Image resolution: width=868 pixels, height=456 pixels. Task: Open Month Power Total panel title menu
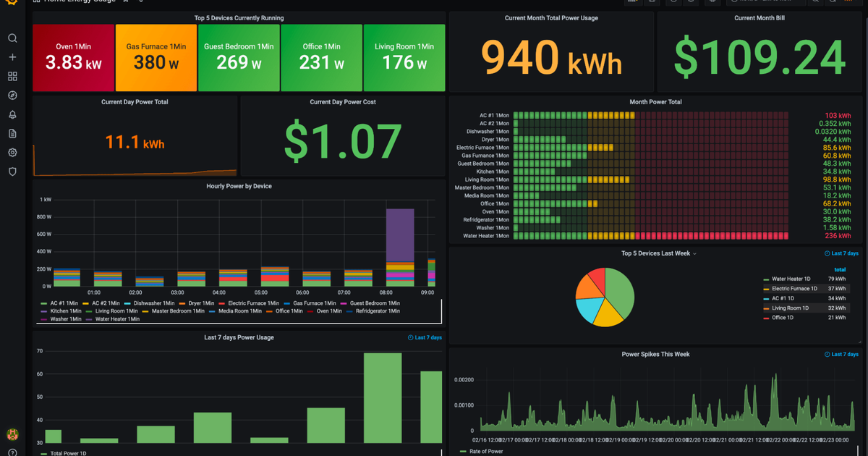click(655, 102)
